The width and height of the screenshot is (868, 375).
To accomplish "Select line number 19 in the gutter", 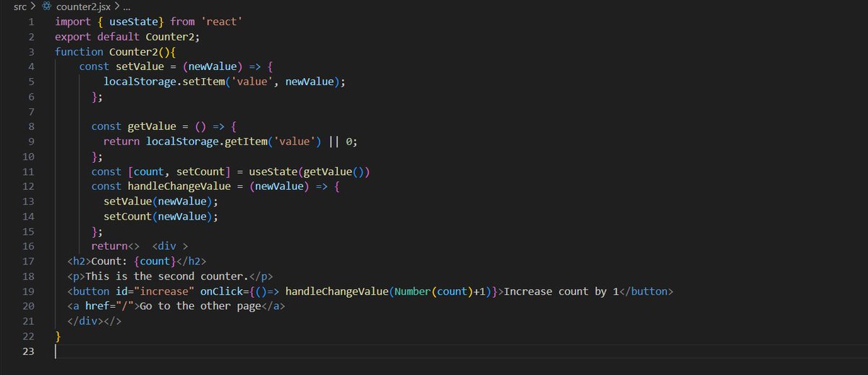I will click(x=28, y=291).
